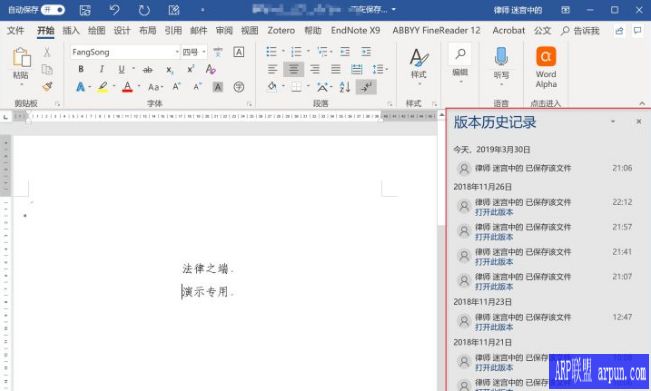
Task: Toggle strikethrough formatting
Action: coord(148,70)
